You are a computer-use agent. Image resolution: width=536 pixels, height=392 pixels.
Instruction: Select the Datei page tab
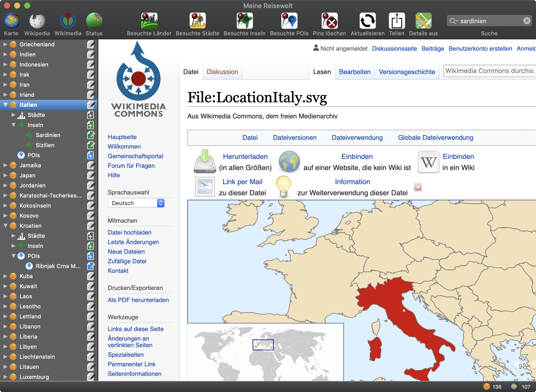(191, 72)
